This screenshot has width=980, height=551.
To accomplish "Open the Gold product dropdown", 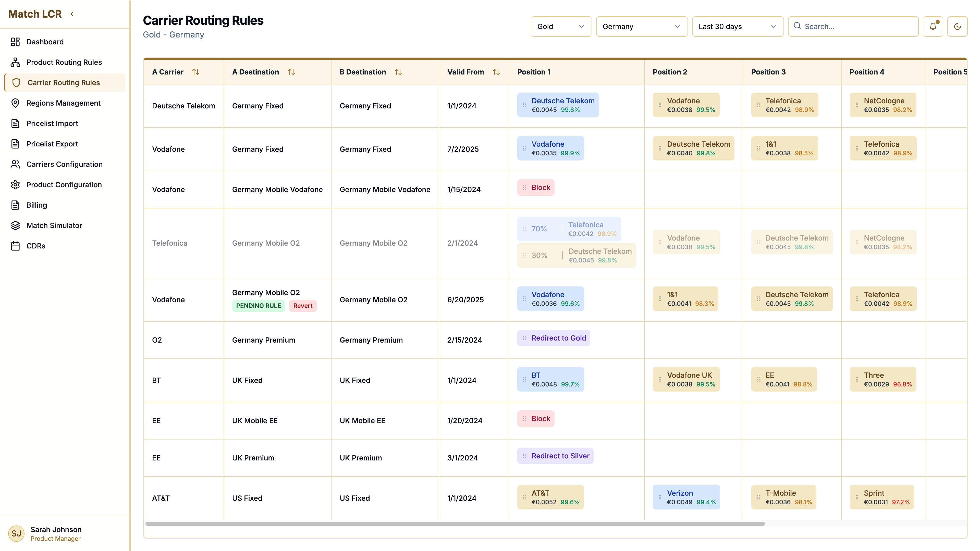I will coord(561,27).
